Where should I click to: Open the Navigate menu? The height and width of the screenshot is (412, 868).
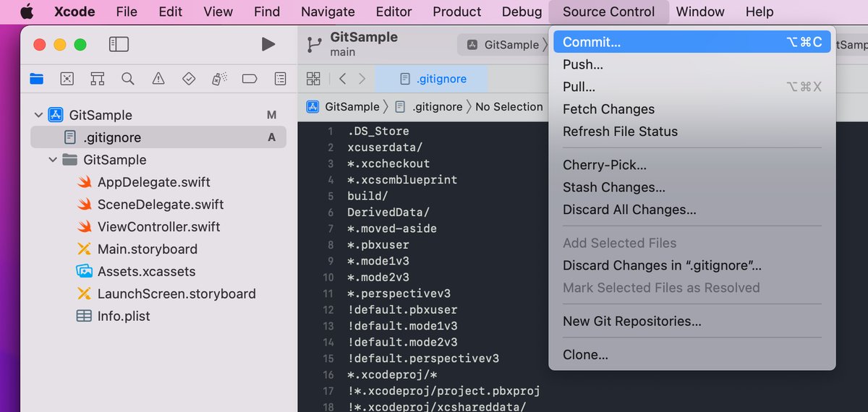(x=328, y=12)
